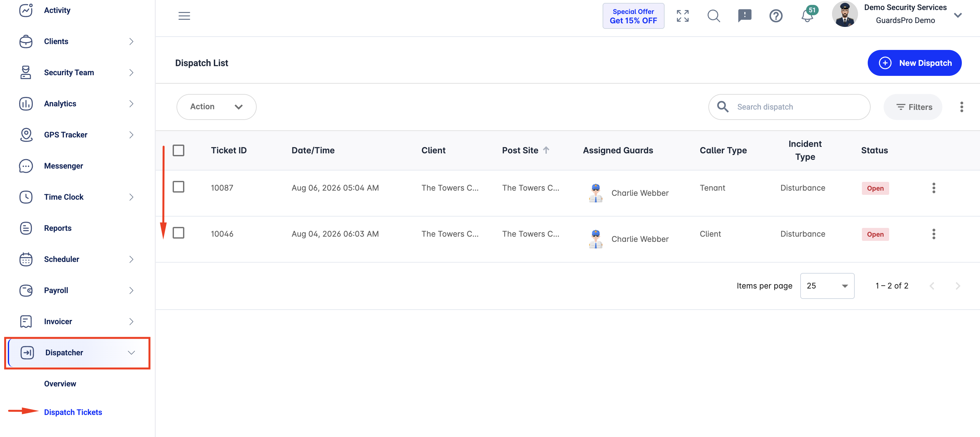Select Dispatch Tickets in the sidebar
This screenshot has width=980, height=437.
[x=73, y=412]
